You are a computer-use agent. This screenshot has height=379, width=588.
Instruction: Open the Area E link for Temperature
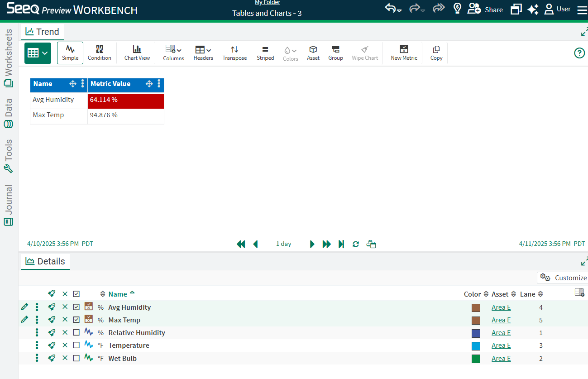tap(501, 345)
